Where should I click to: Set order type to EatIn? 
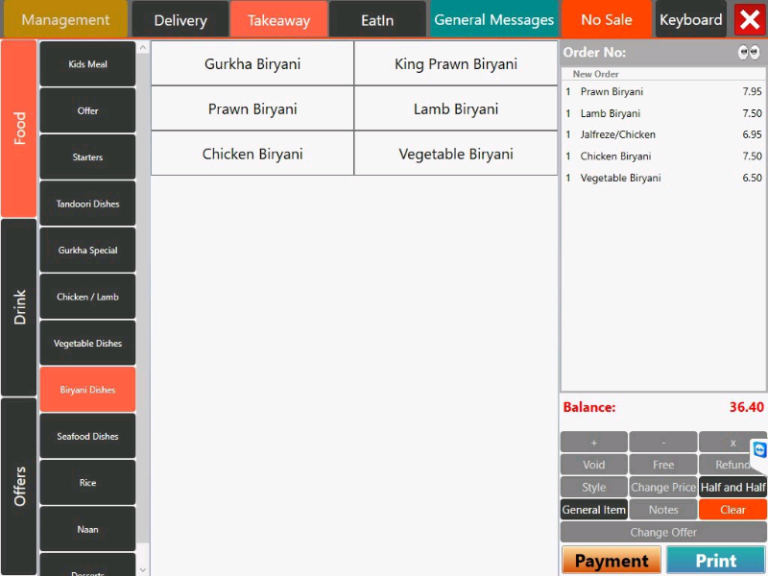[377, 20]
